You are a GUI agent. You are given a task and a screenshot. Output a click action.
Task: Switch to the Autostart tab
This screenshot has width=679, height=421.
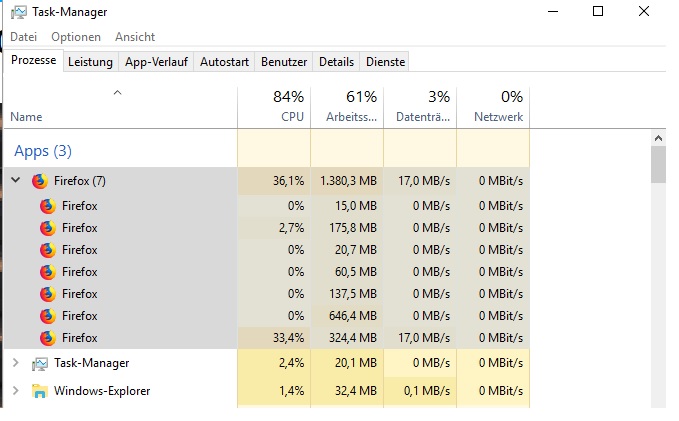(x=224, y=62)
